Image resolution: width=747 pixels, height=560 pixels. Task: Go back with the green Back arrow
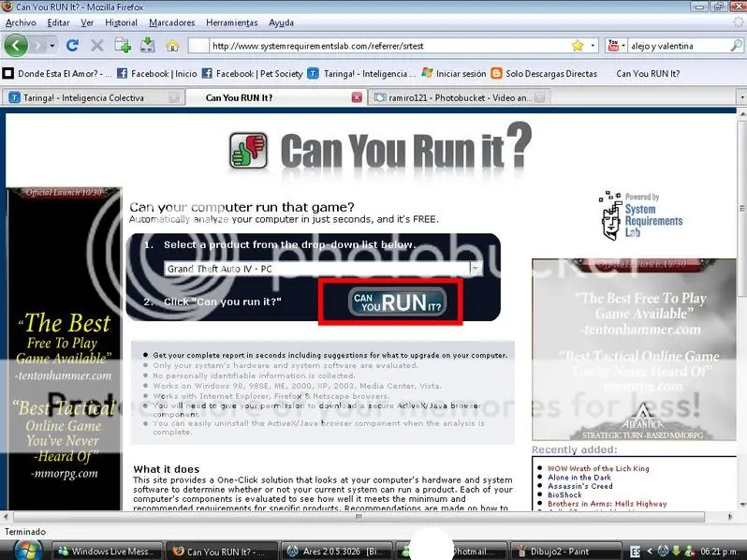pos(16,46)
